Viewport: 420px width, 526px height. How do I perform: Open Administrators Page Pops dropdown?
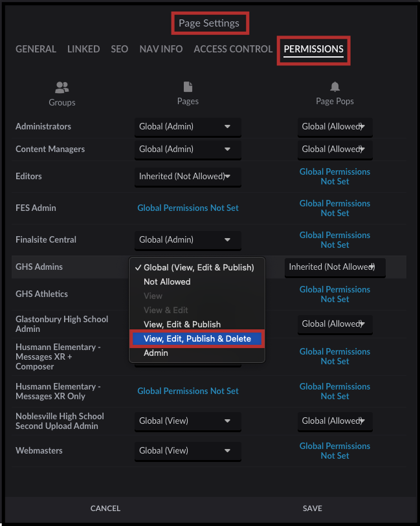(x=335, y=127)
